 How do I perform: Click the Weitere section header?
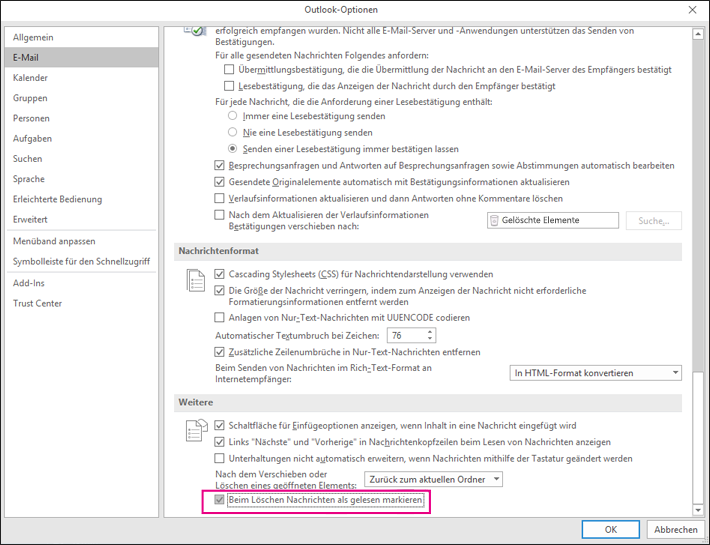tap(428, 402)
